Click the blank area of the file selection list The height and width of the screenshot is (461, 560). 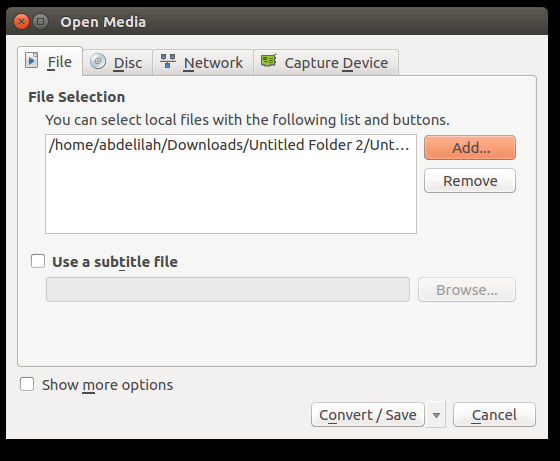[x=231, y=193]
